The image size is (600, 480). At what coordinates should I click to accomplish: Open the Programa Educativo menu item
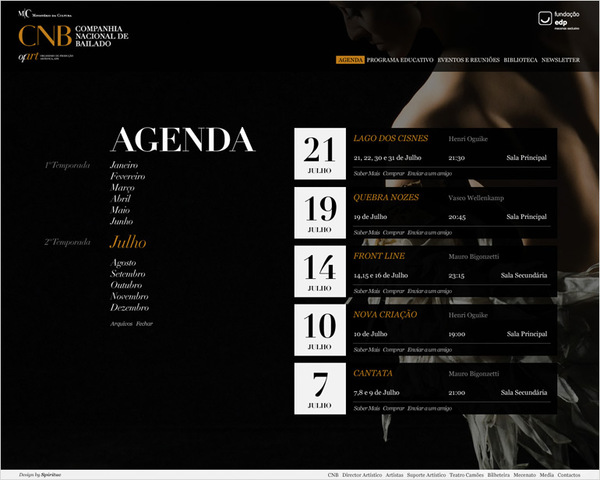pyautogui.click(x=400, y=60)
